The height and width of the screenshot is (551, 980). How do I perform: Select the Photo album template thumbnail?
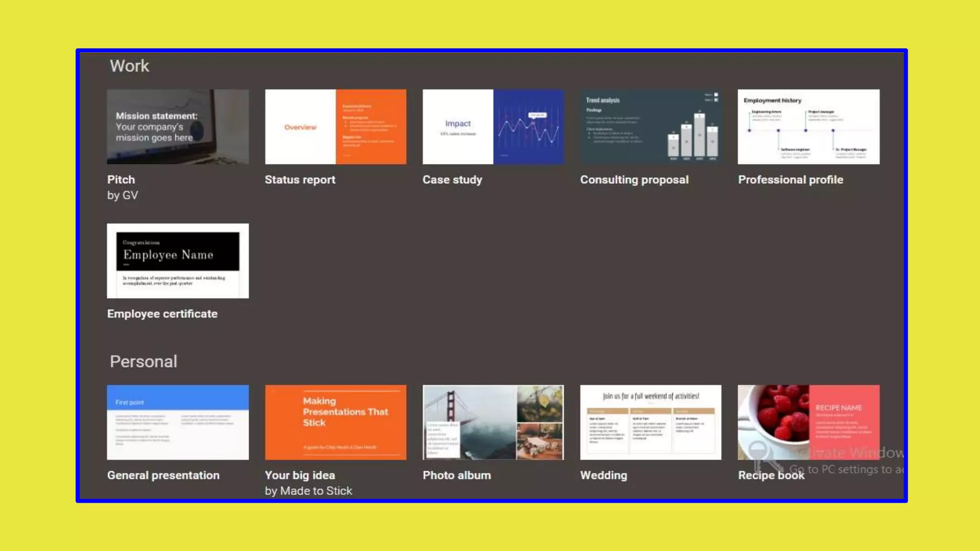point(493,422)
